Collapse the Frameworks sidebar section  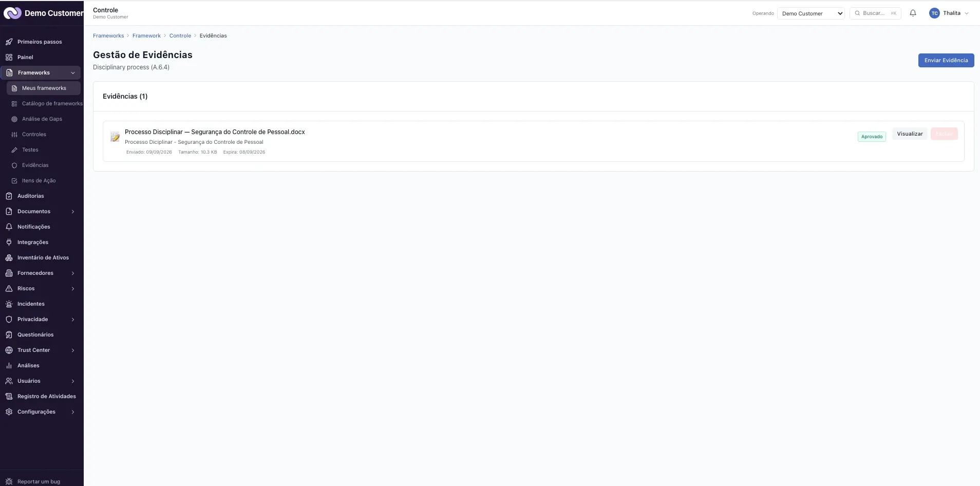(73, 73)
